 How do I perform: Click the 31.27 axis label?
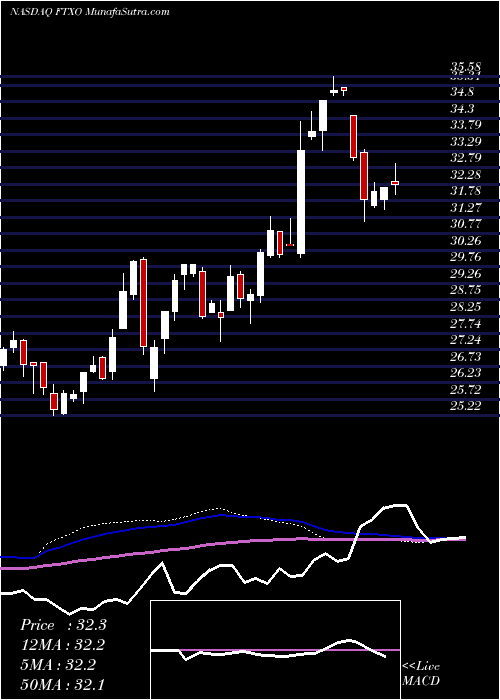pos(466,208)
